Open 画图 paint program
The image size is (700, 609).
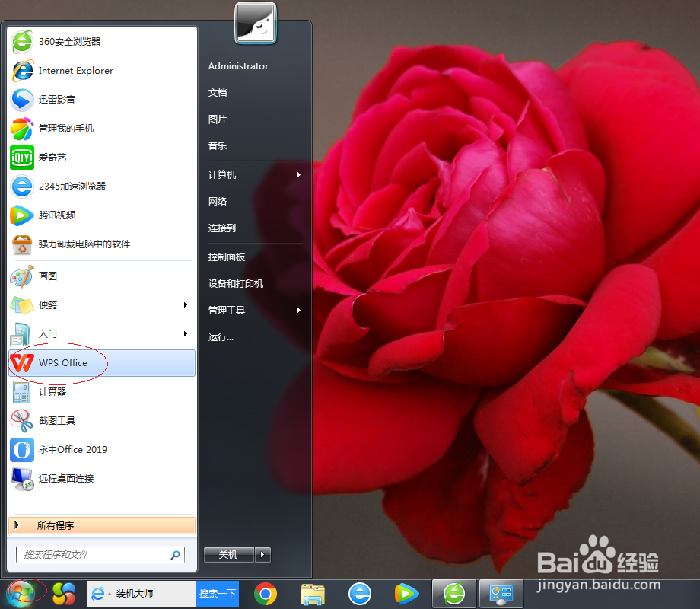click(102, 276)
